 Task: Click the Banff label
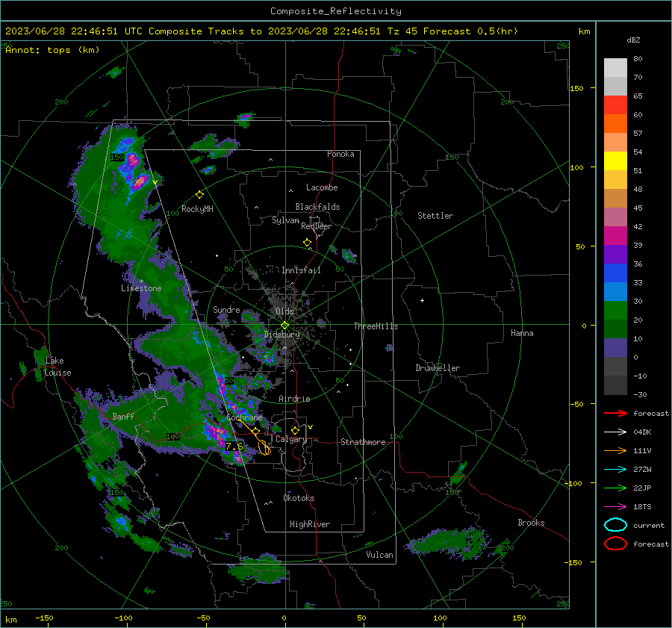(123, 416)
